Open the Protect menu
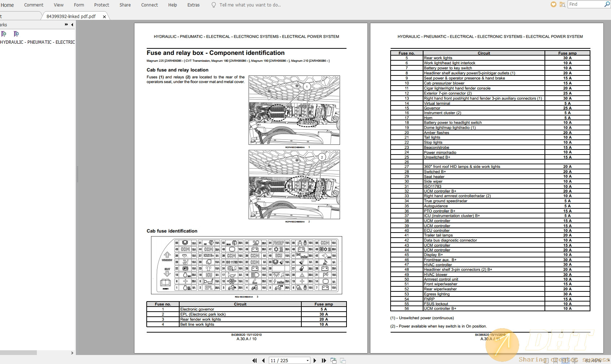611x364 pixels. (x=102, y=5)
